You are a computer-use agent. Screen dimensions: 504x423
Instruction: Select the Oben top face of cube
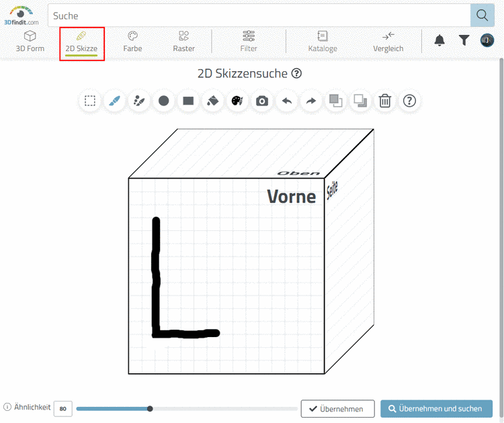[x=251, y=154]
